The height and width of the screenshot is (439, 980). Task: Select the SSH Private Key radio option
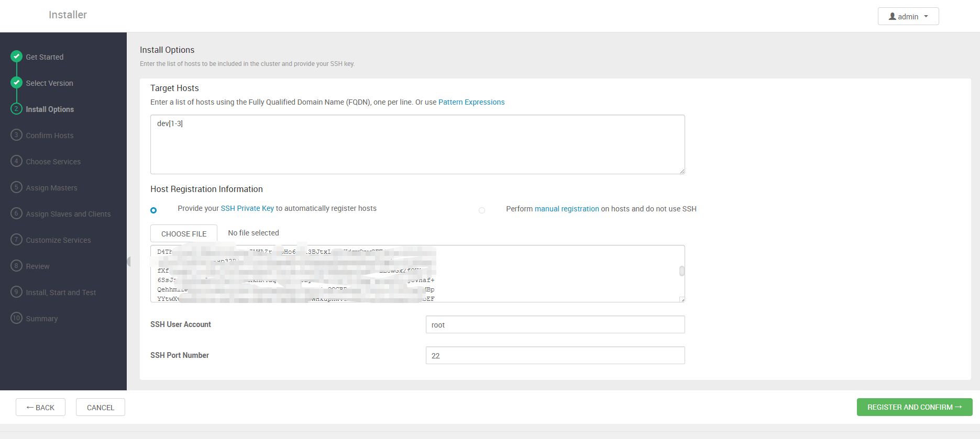(x=153, y=210)
